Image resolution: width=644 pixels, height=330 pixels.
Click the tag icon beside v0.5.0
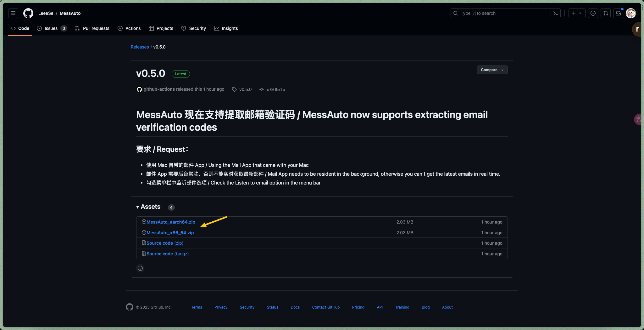tap(234, 89)
